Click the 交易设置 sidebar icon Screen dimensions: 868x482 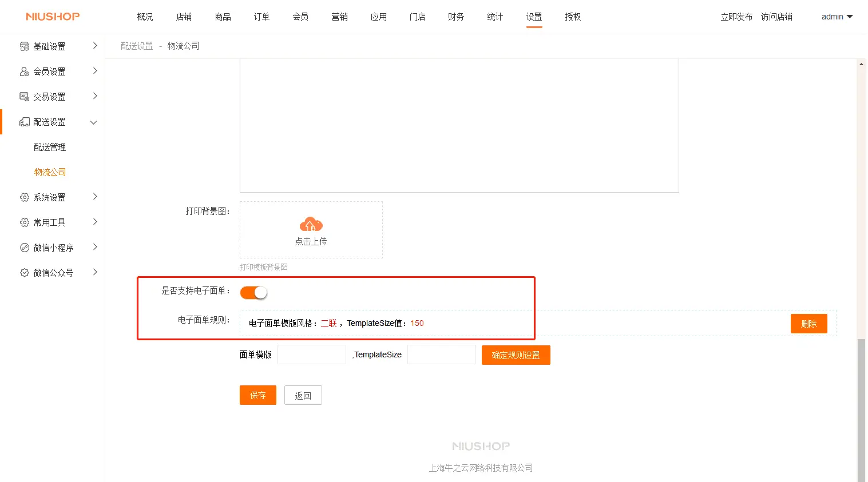25,97
